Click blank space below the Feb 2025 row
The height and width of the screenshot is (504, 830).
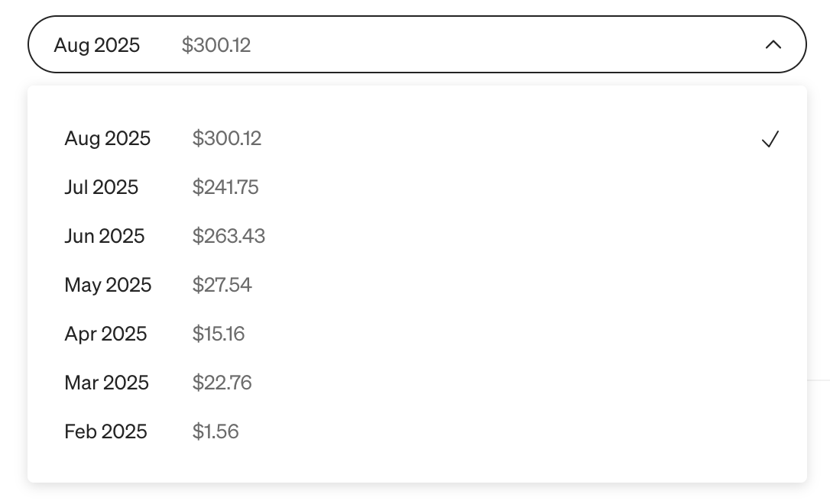pyautogui.click(x=417, y=464)
